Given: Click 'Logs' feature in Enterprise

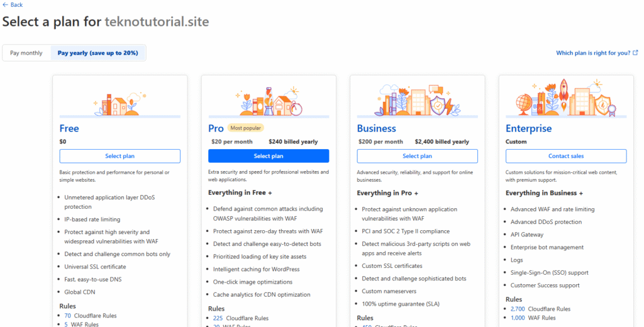Looking at the screenshot, I should [517, 260].
